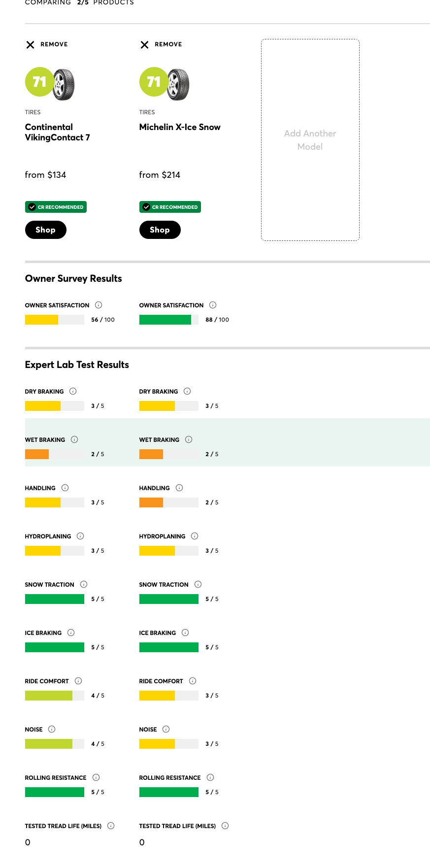Click Noise info icon in Continental column
The height and width of the screenshot is (868, 430).
point(52,729)
